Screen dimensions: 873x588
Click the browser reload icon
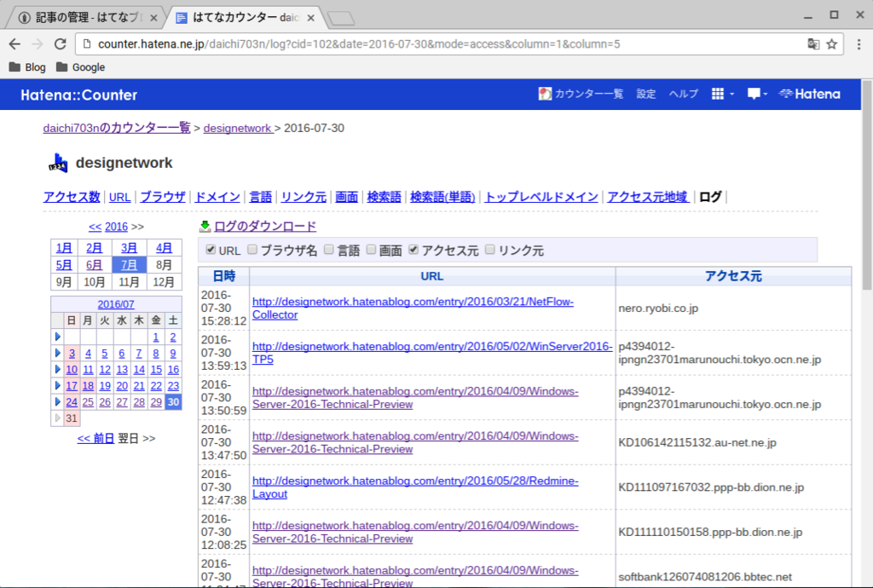point(59,42)
